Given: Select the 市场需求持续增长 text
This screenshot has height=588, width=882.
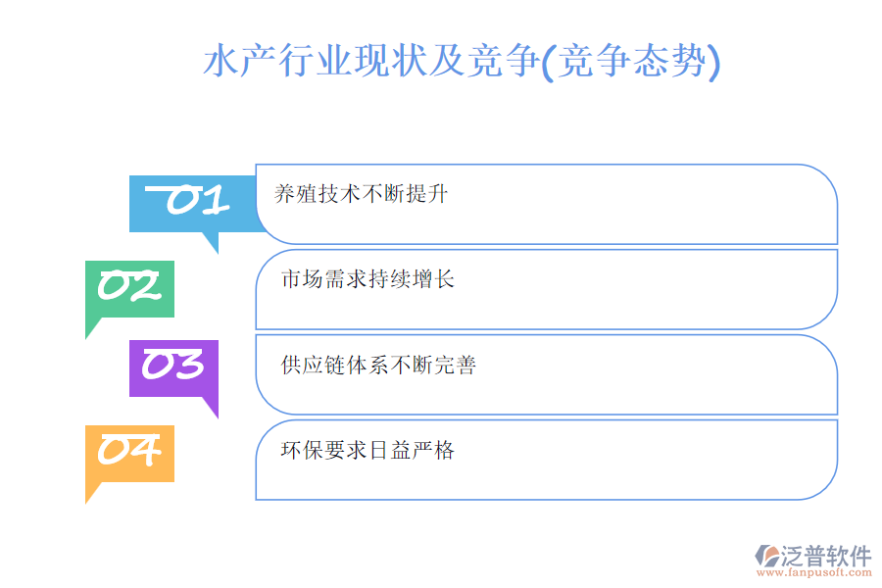Looking at the screenshot, I should click(367, 280).
